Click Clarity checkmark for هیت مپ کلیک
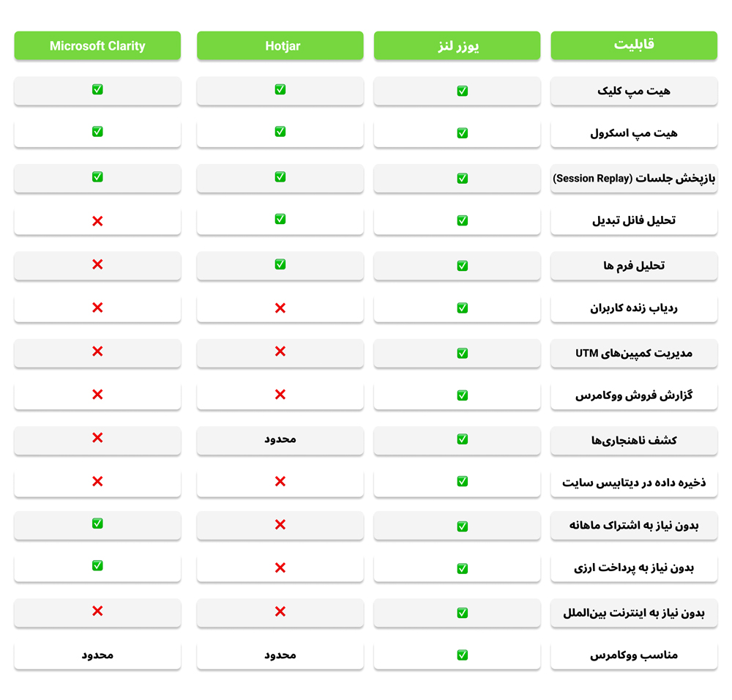Screen dimensions: 732x700 point(97,89)
